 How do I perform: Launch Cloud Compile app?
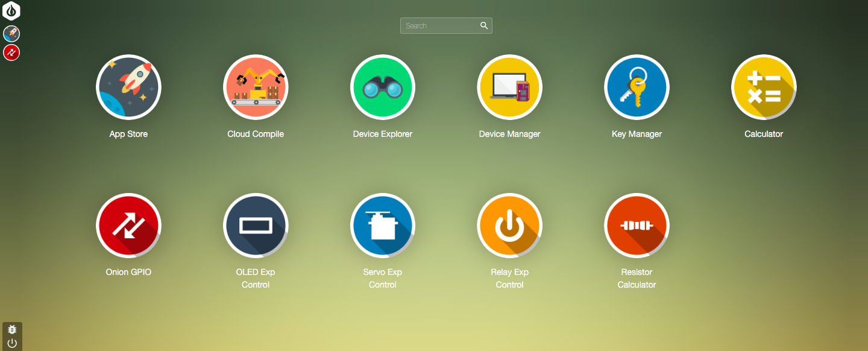tap(256, 87)
